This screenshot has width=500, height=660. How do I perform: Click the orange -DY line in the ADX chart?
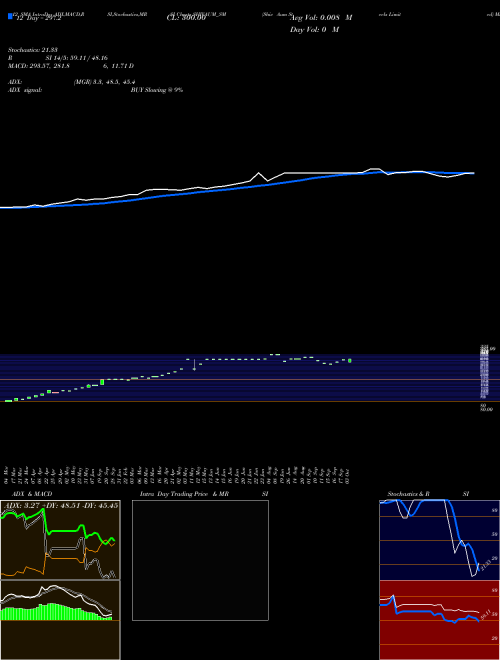click(x=63, y=558)
